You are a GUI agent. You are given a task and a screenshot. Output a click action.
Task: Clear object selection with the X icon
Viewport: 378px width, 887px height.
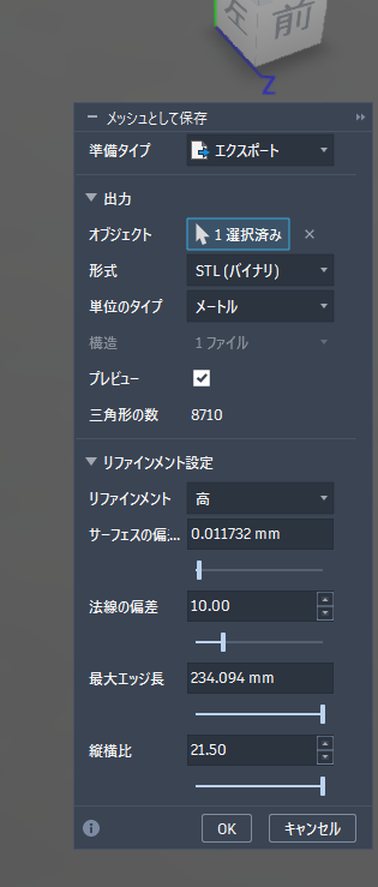(x=309, y=234)
